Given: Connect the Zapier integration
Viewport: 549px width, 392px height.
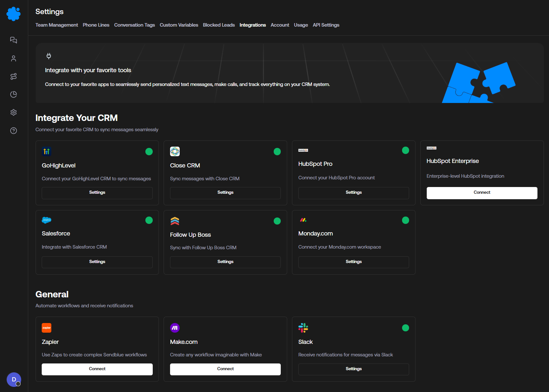Looking at the screenshot, I should 97,369.
